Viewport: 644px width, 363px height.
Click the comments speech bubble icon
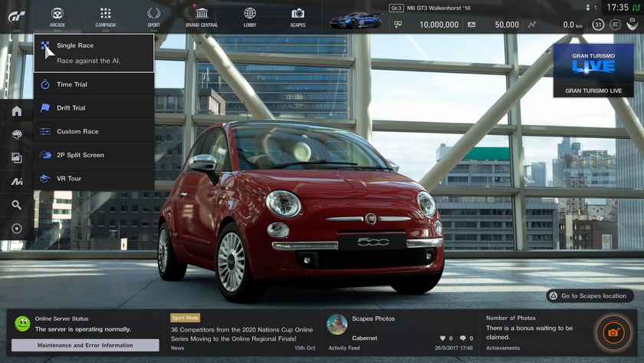[x=463, y=338]
